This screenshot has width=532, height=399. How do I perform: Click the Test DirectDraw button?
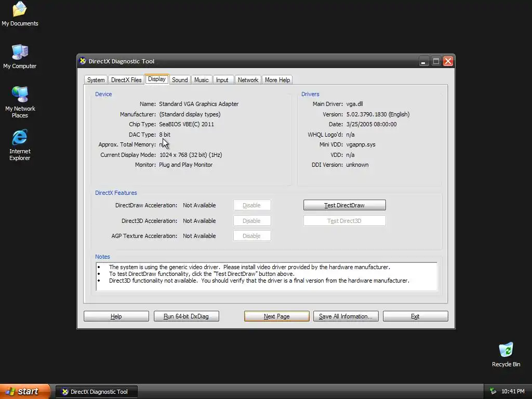(x=344, y=205)
